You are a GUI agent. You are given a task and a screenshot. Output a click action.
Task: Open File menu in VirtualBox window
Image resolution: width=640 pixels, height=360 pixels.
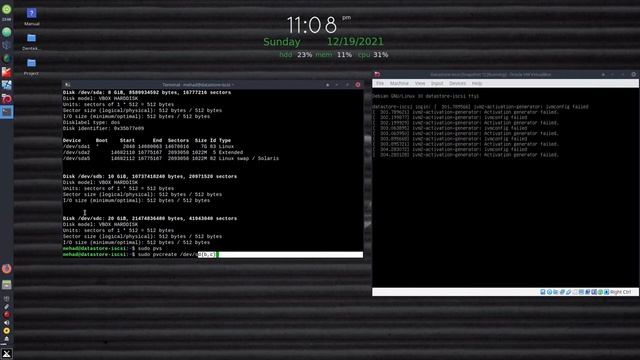[380, 83]
